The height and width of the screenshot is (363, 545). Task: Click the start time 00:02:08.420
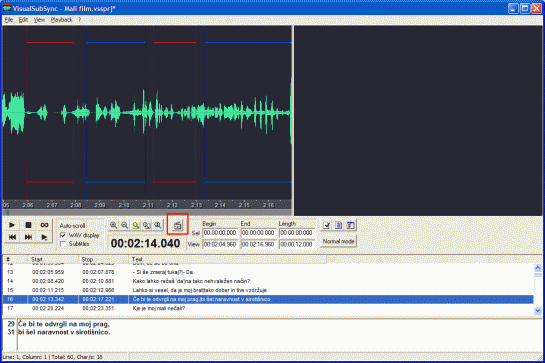pyautogui.click(x=48, y=281)
